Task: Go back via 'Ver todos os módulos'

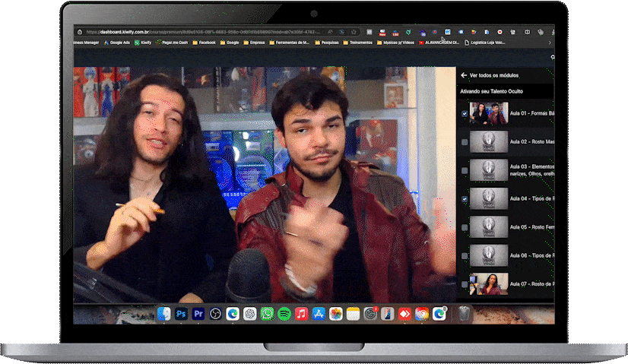Action: coord(492,75)
